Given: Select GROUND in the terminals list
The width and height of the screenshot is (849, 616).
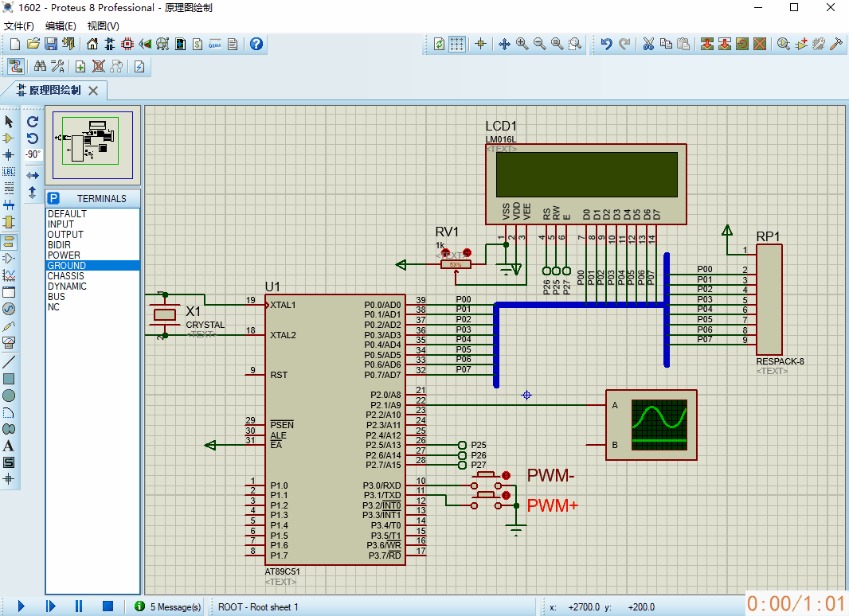Looking at the screenshot, I should pyautogui.click(x=92, y=265).
